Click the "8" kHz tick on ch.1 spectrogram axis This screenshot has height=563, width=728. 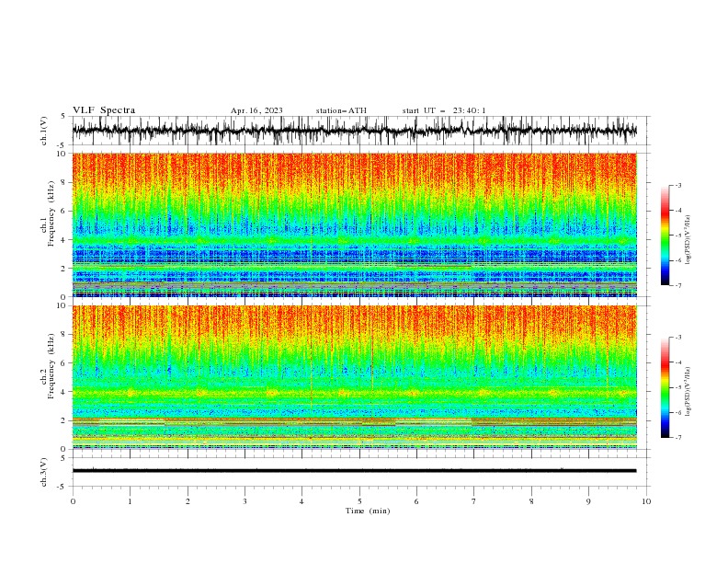click(x=65, y=182)
